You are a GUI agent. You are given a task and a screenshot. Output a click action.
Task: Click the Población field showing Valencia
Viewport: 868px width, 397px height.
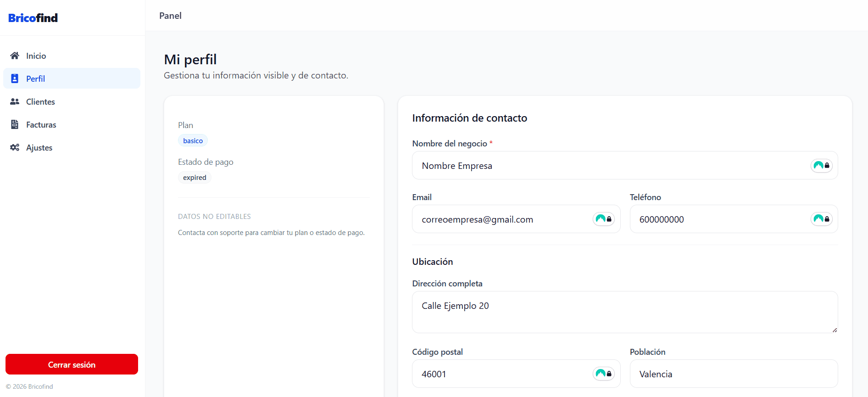[x=734, y=374]
